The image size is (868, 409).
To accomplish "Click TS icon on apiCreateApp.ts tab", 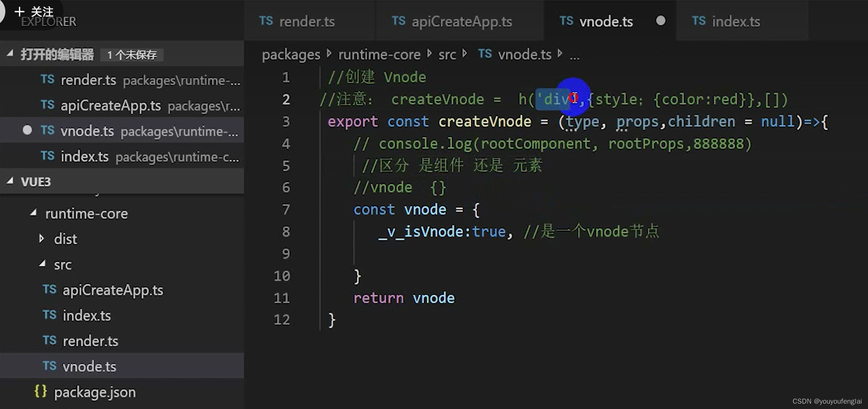I will tap(398, 21).
